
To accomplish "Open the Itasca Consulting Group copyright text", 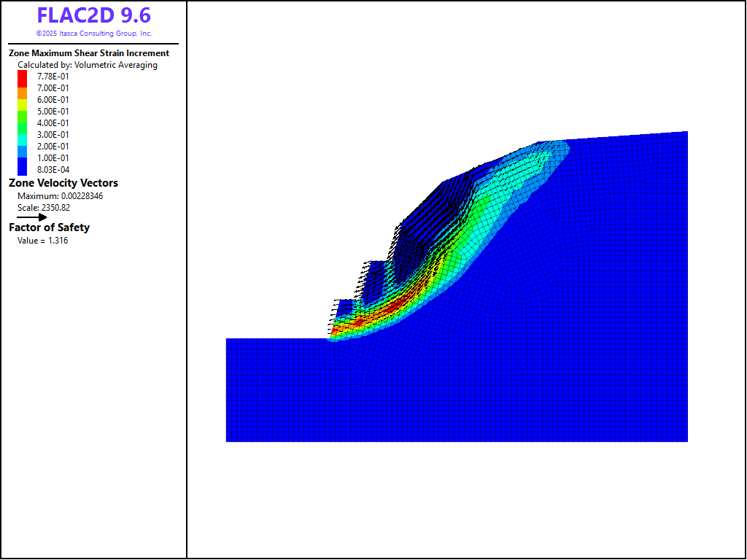I will pos(93,34).
